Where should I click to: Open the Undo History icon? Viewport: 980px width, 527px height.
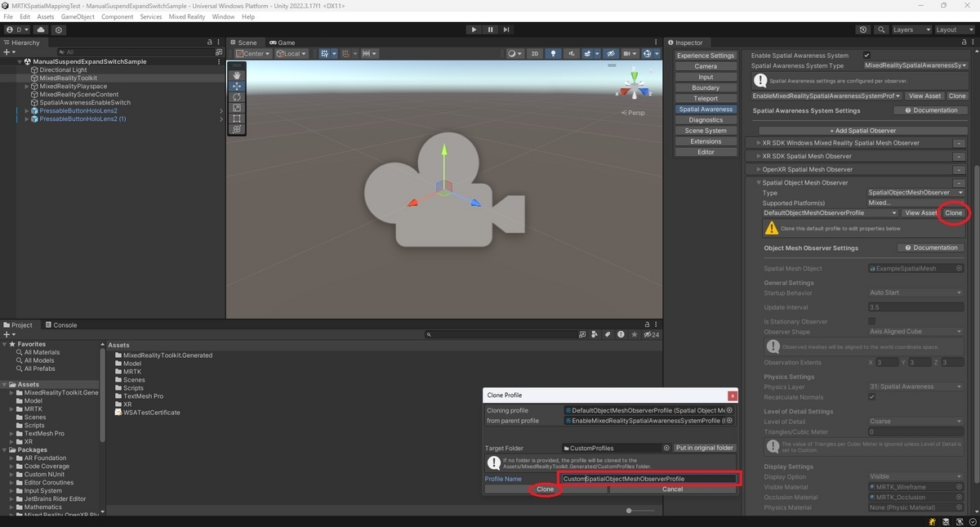tap(864, 29)
